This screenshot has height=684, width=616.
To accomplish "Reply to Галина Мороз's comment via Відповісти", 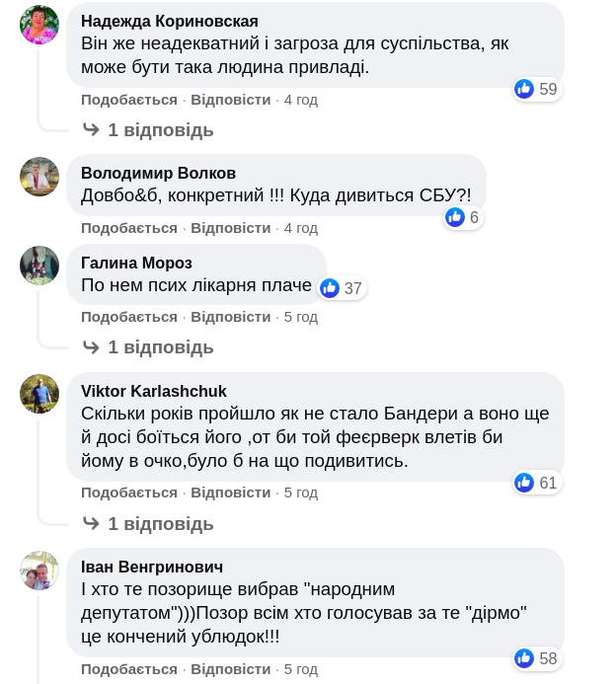I will pos(230,317).
